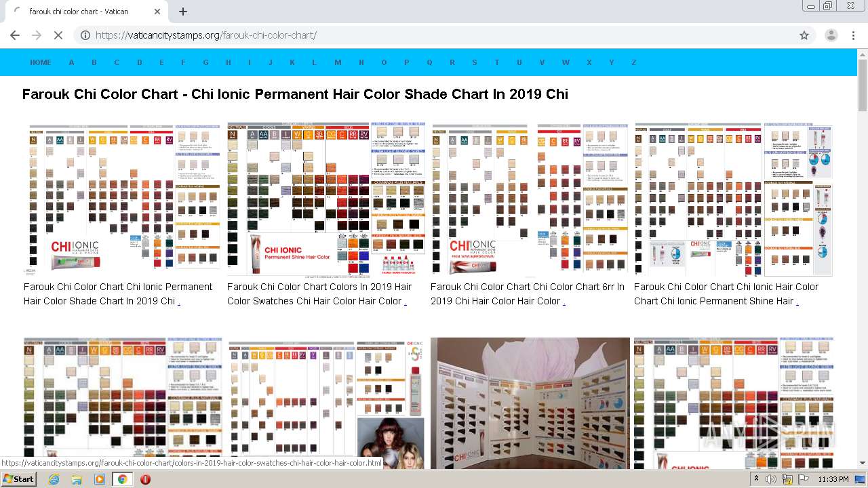The width and height of the screenshot is (868, 488).
Task: Stop page loading with the X button
Action: click(58, 35)
